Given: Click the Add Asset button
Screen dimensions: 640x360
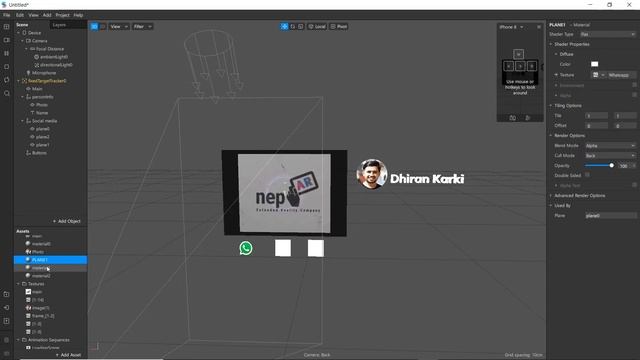Looking at the screenshot, I should [x=68, y=355].
